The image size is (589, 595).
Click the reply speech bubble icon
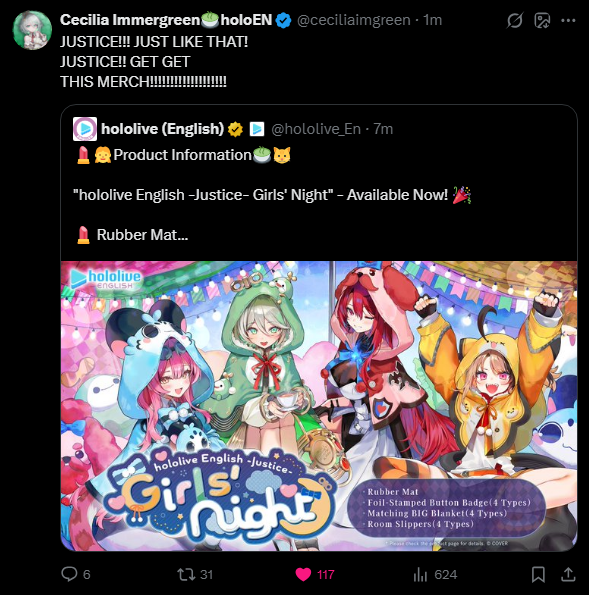pos(69,574)
